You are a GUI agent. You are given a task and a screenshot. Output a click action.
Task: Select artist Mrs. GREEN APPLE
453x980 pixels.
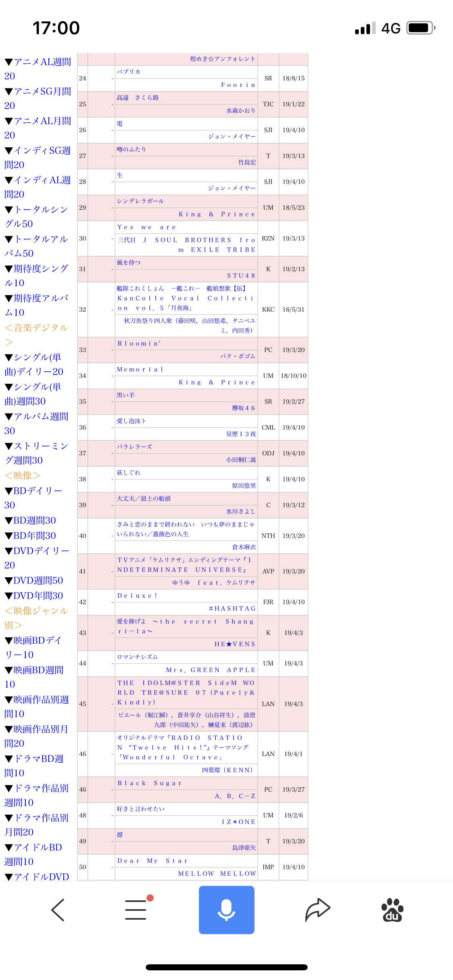(211, 670)
